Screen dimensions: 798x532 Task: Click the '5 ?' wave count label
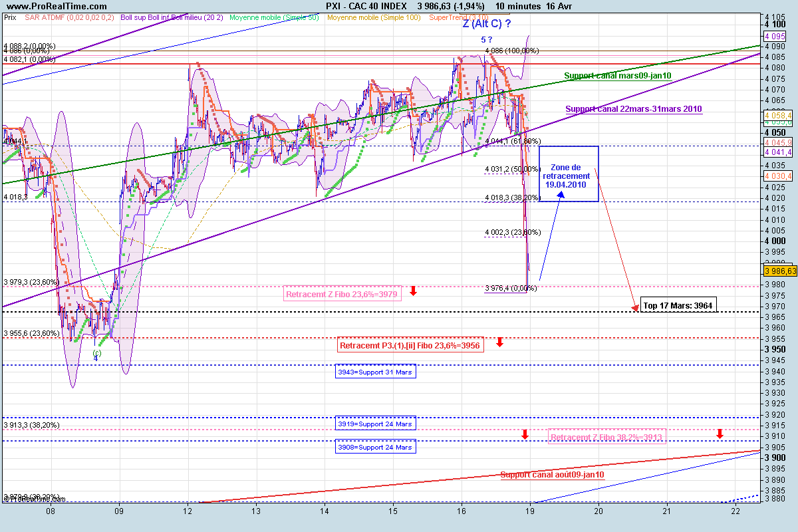(x=487, y=40)
